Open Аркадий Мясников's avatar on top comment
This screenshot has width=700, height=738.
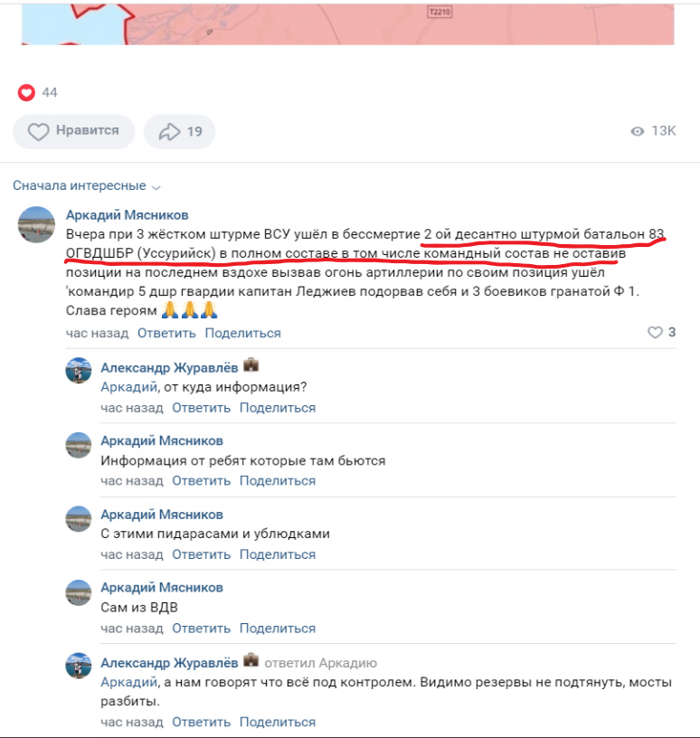(x=36, y=224)
